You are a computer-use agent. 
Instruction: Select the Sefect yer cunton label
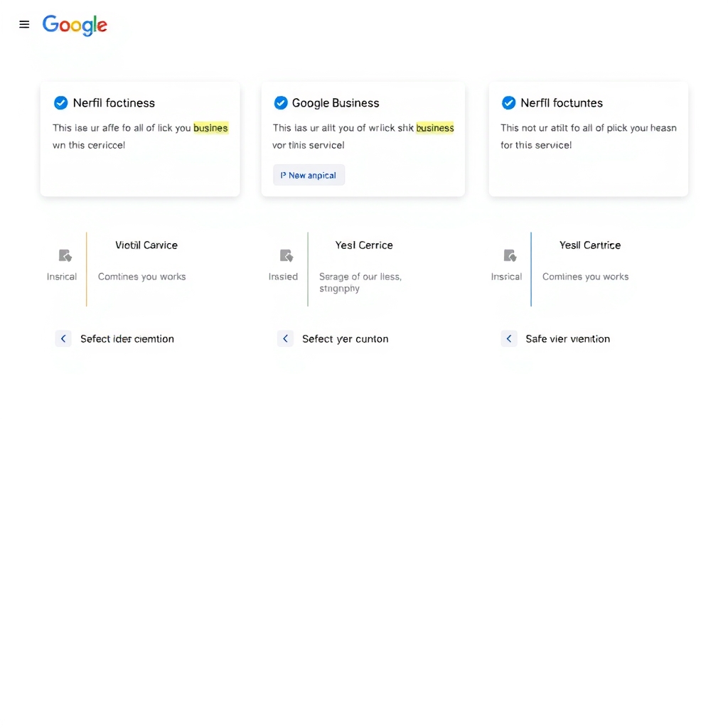(x=345, y=339)
